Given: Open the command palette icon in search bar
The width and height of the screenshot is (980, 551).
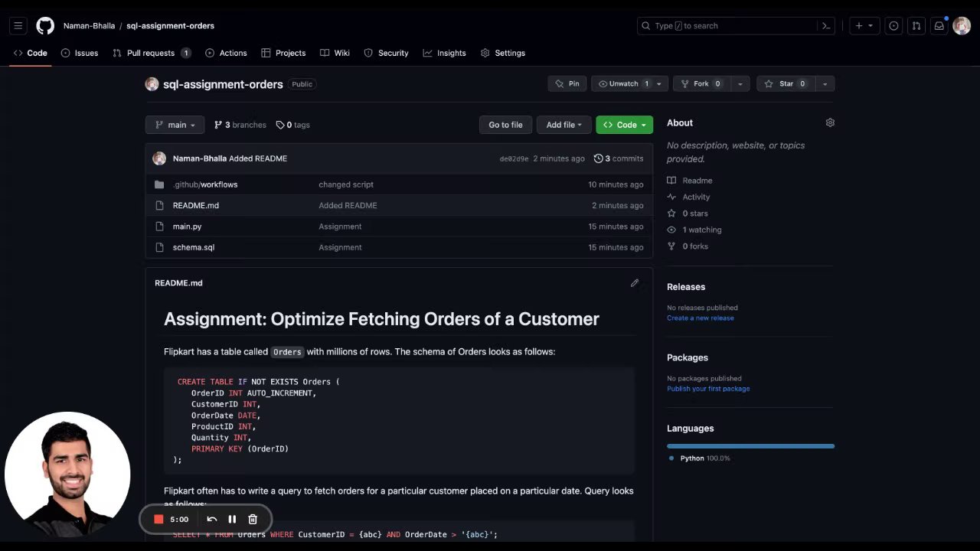Looking at the screenshot, I should 826,26.
